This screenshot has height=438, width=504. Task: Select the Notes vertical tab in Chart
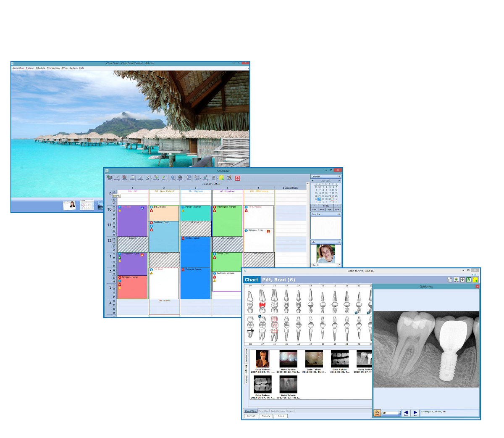(x=246, y=380)
